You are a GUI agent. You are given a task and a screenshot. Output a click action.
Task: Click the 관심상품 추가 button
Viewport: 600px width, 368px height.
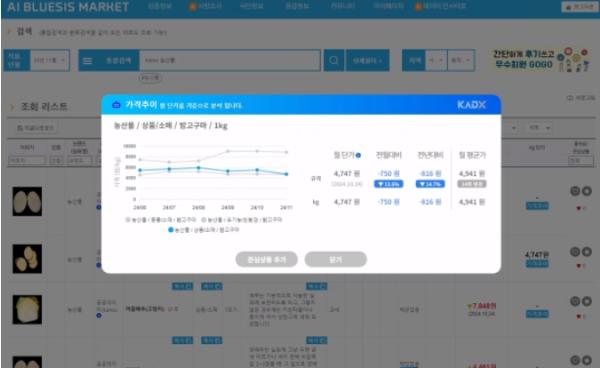coord(267,259)
